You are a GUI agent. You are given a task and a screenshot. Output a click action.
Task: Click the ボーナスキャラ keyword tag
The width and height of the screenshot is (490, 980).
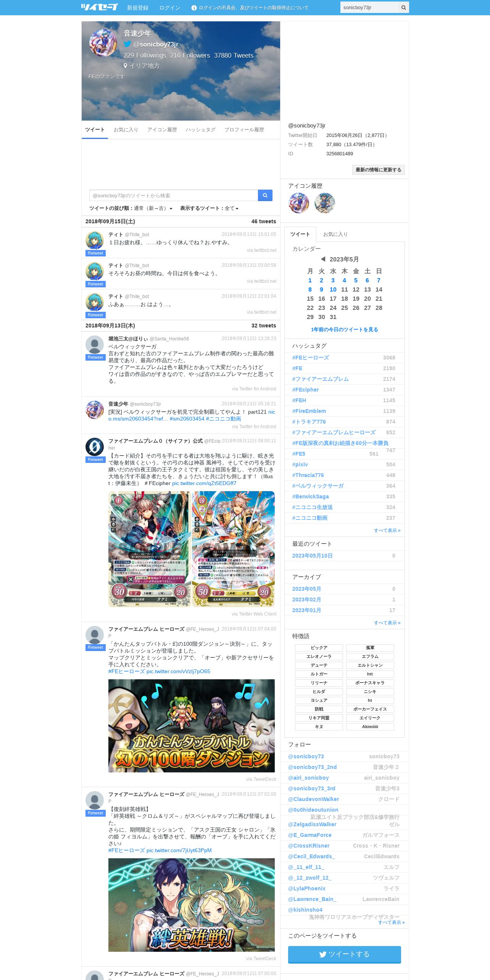tap(370, 683)
